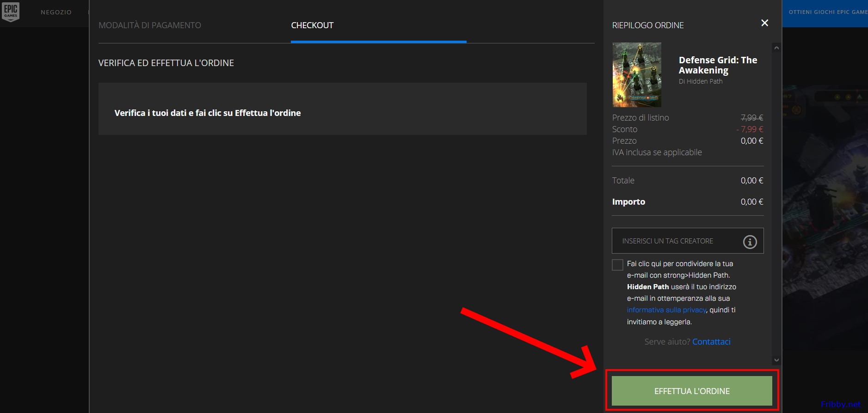This screenshot has width=868, height=413.
Task: Click the Defense Grid: The Awakening title
Action: click(x=718, y=65)
